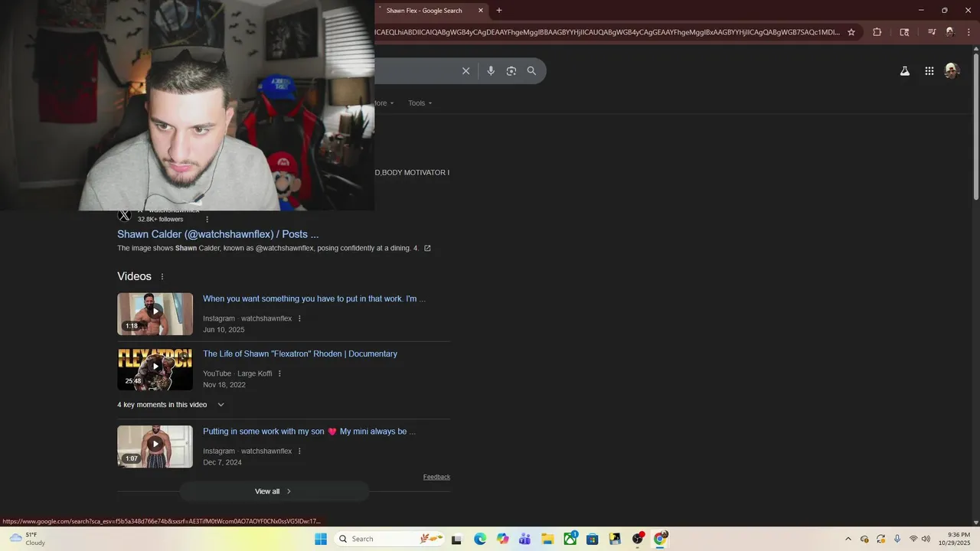
Task: Open the Tools dropdown under the search bar
Action: click(420, 103)
